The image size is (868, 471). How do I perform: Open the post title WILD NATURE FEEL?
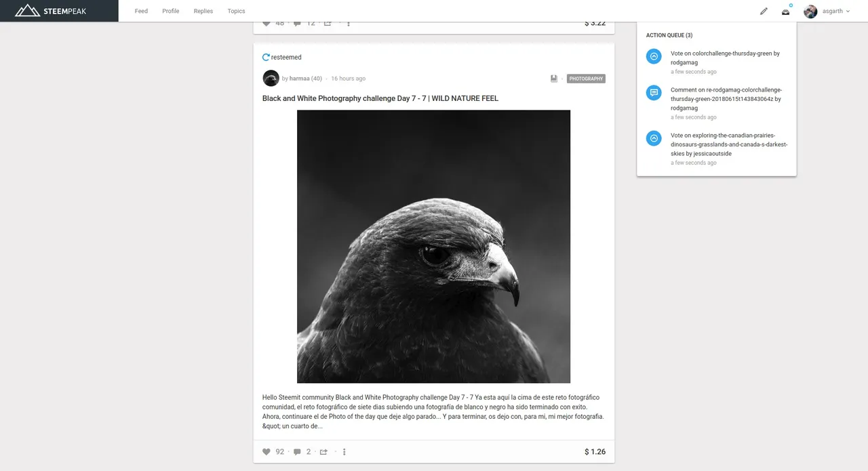[380, 98]
